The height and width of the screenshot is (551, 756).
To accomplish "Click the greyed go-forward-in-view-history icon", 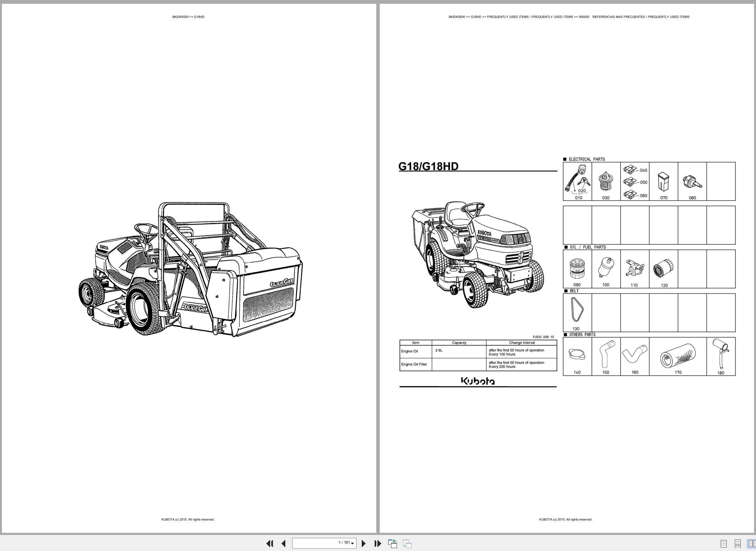I will click(407, 544).
